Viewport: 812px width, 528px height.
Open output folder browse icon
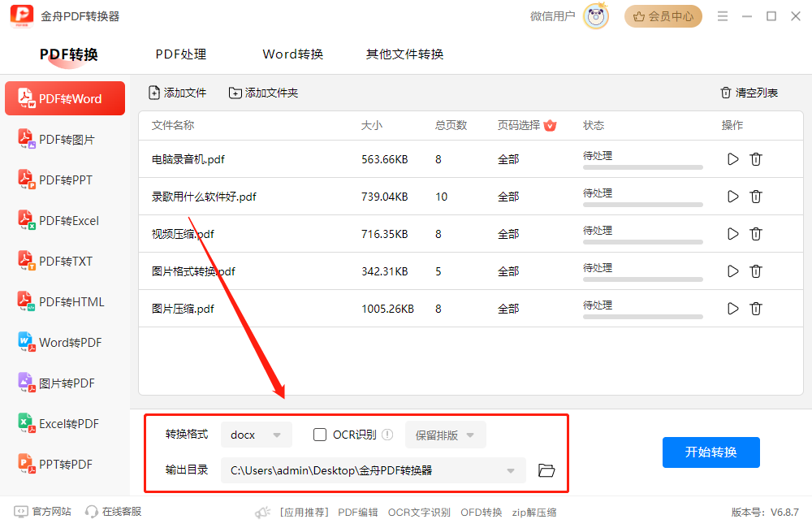(546, 470)
